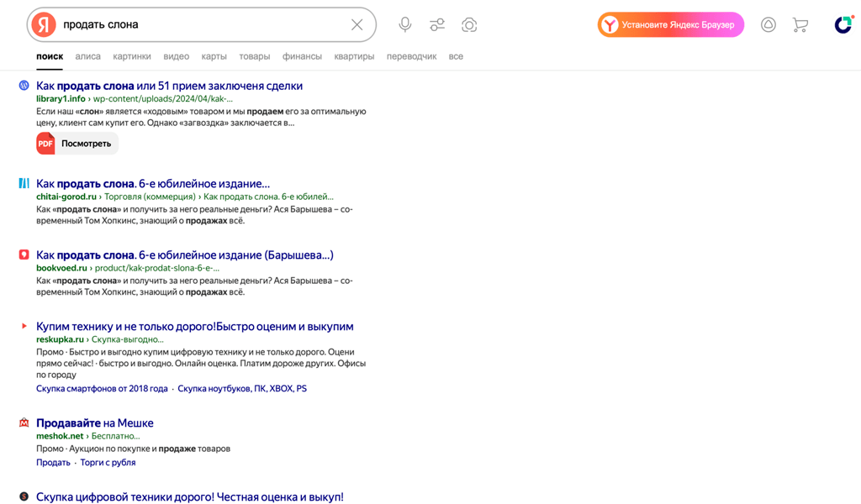Go to the 'видео' tab

tap(177, 56)
